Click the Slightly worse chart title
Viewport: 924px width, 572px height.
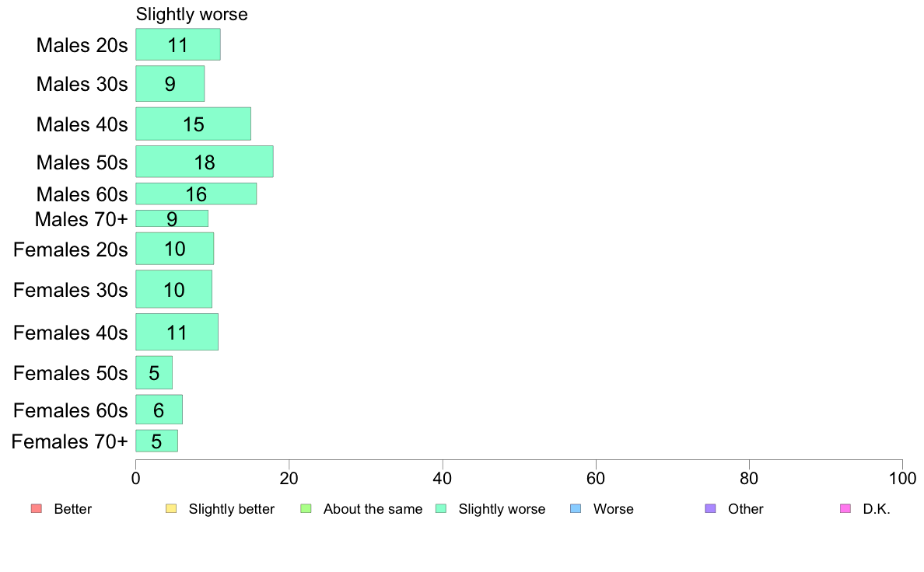click(x=191, y=14)
